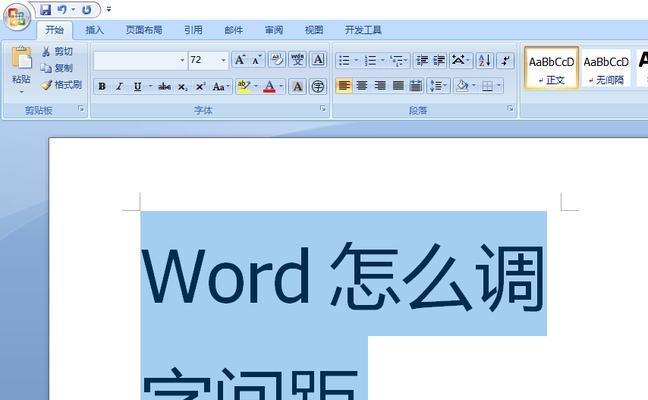Apply red font color
Screen dimensions: 648x400
point(269,86)
